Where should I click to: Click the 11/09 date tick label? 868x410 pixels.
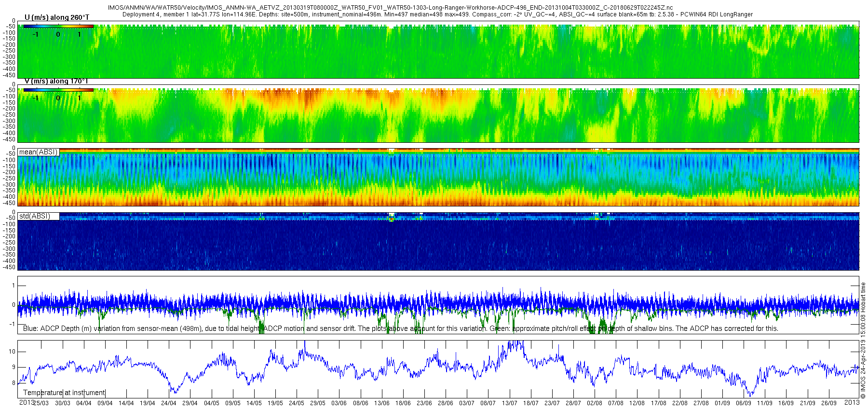pyautogui.click(x=764, y=403)
